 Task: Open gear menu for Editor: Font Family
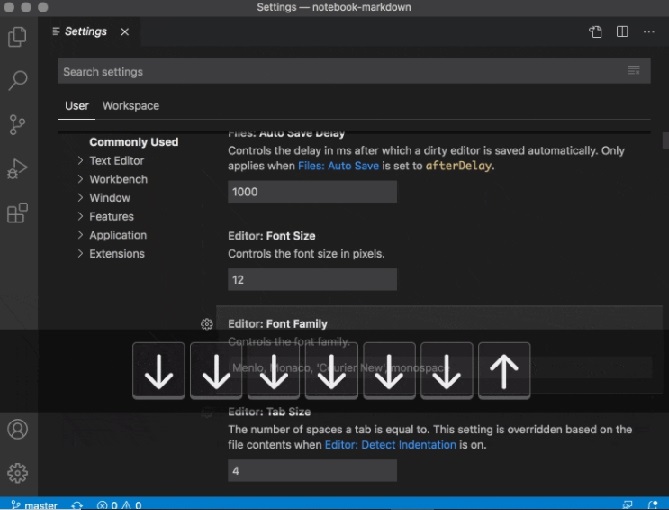(x=207, y=324)
